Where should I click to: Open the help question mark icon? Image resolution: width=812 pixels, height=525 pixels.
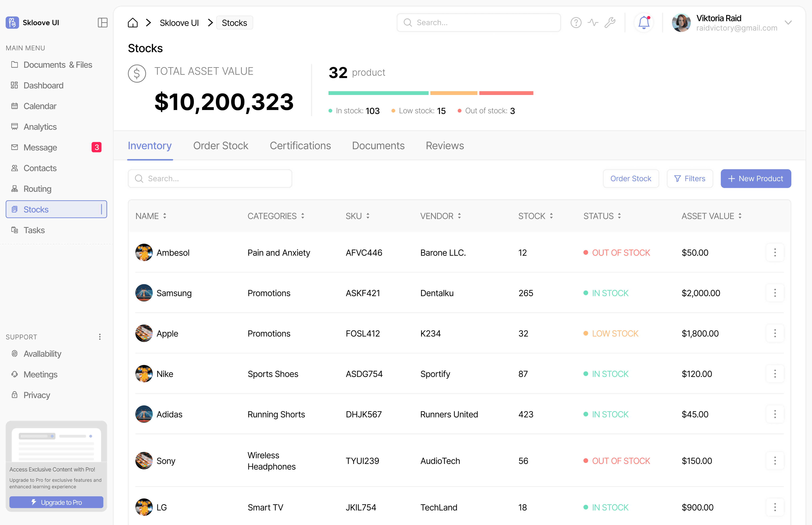point(576,22)
